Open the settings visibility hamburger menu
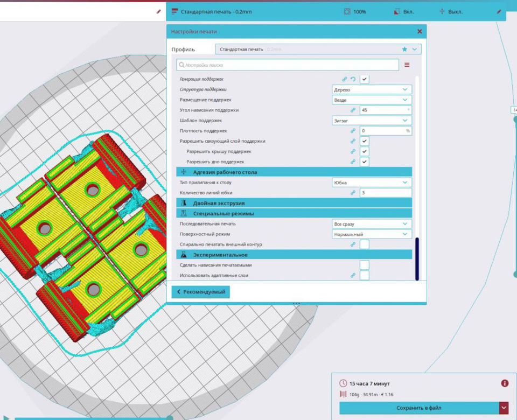The width and height of the screenshot is (517, 420). coord(407,65)
